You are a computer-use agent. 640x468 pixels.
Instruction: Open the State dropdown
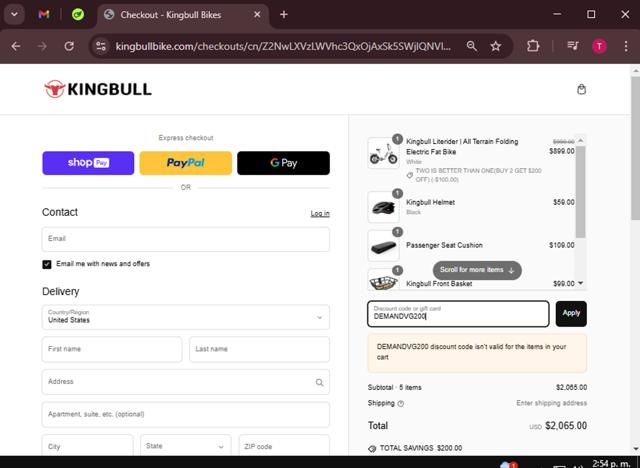coord(185,446)
